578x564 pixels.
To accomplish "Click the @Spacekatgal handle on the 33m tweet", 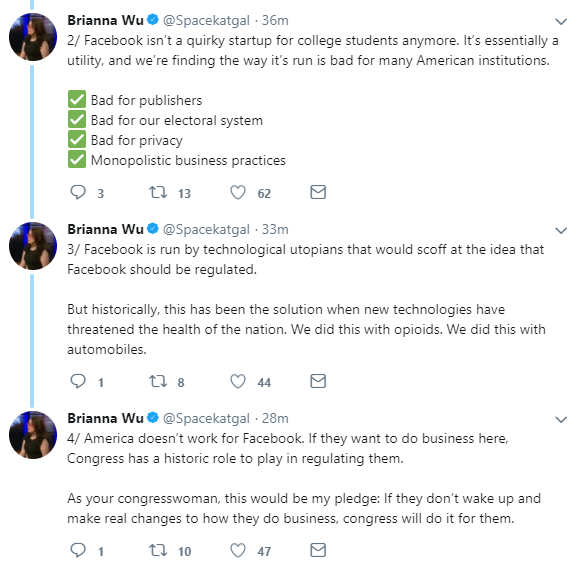I will pyautogui.click(x=206, y=230).
